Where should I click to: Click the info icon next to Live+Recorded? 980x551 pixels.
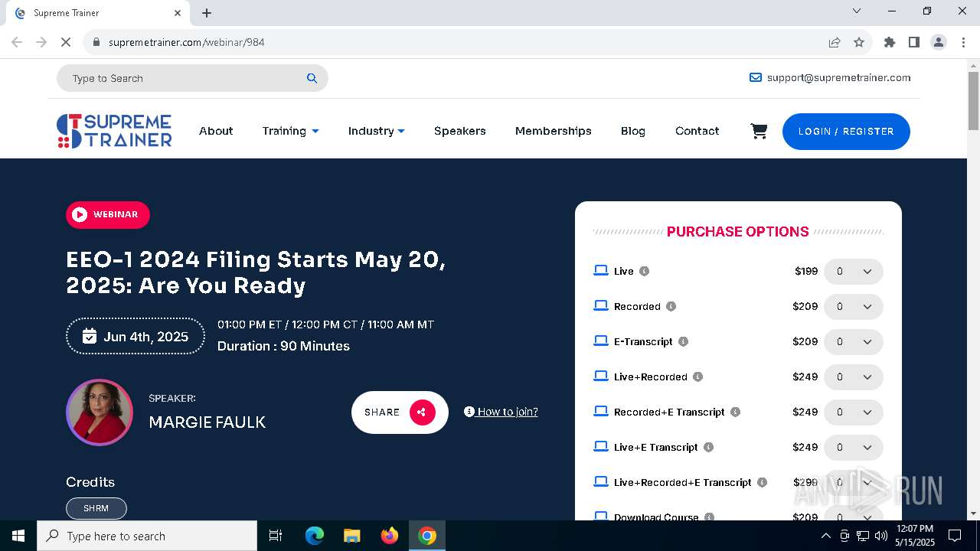point(697,377)
